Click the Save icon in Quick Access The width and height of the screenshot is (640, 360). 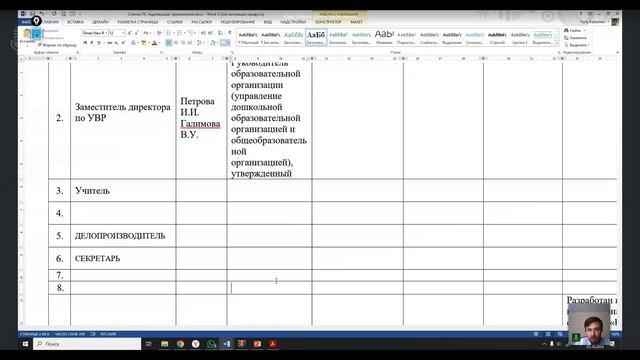[x=33, y=14]
